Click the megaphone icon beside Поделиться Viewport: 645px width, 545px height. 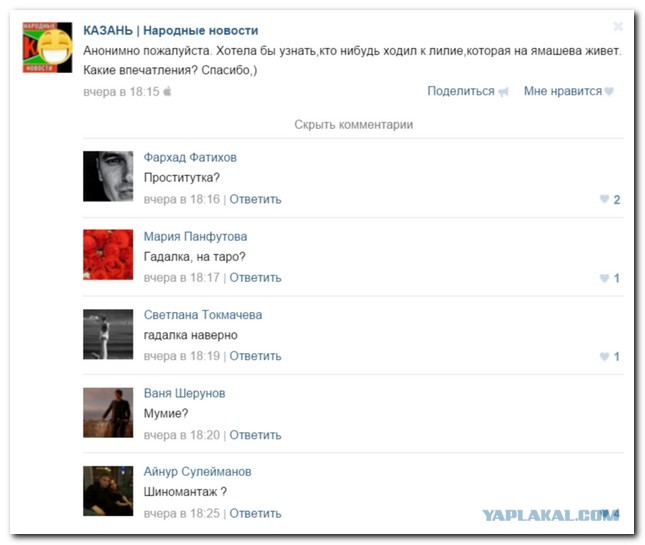tap(503, 92)
